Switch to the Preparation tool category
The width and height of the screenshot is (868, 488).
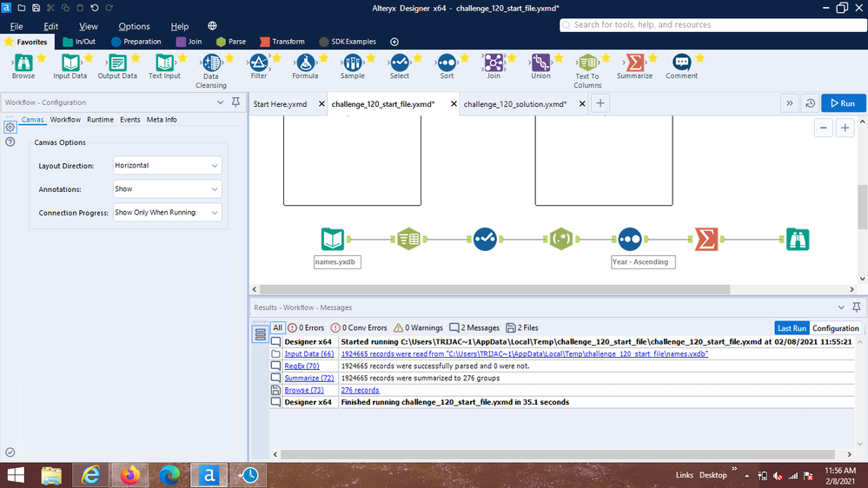pyautogui.click(x=136, y=42)
